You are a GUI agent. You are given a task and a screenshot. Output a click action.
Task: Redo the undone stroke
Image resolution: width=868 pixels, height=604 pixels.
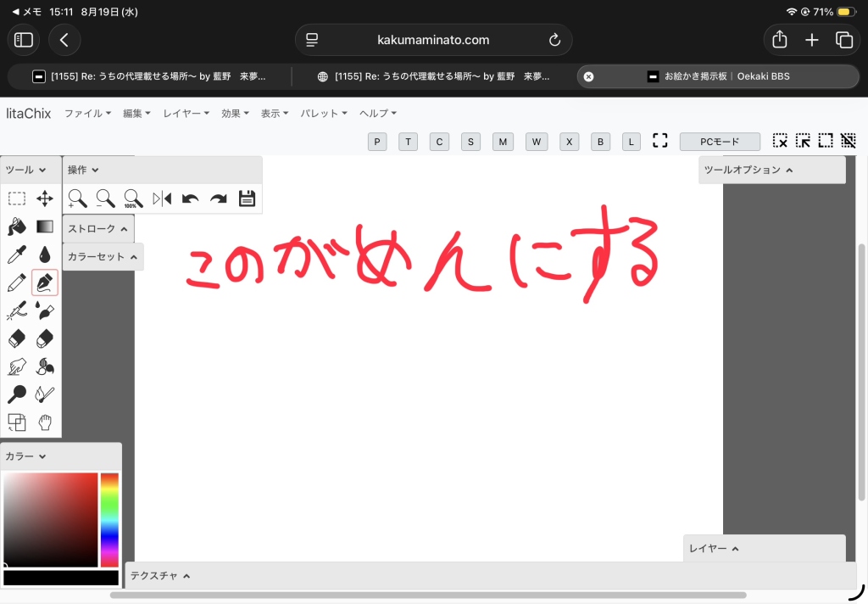coord(219,199)
